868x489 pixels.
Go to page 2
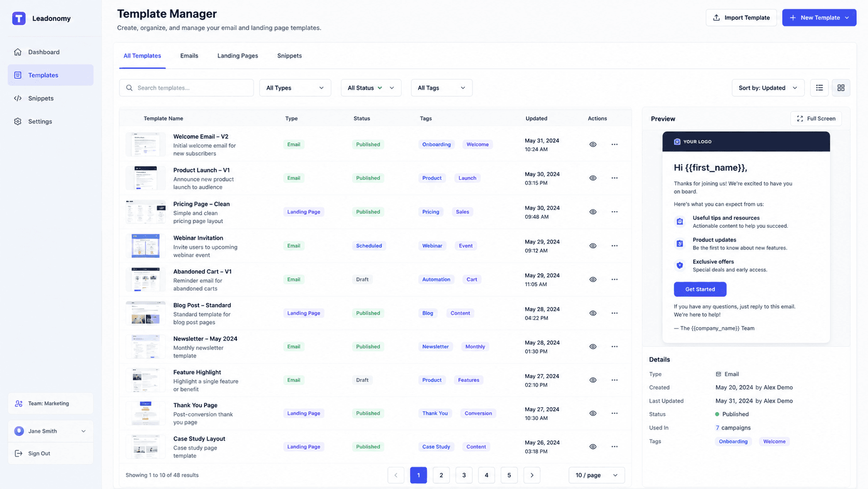point(441,475)
